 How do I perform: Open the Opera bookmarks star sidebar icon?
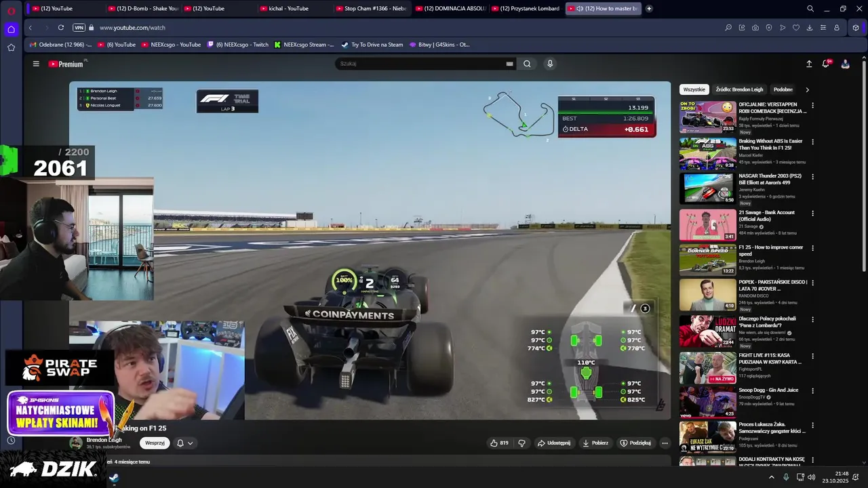11,47
